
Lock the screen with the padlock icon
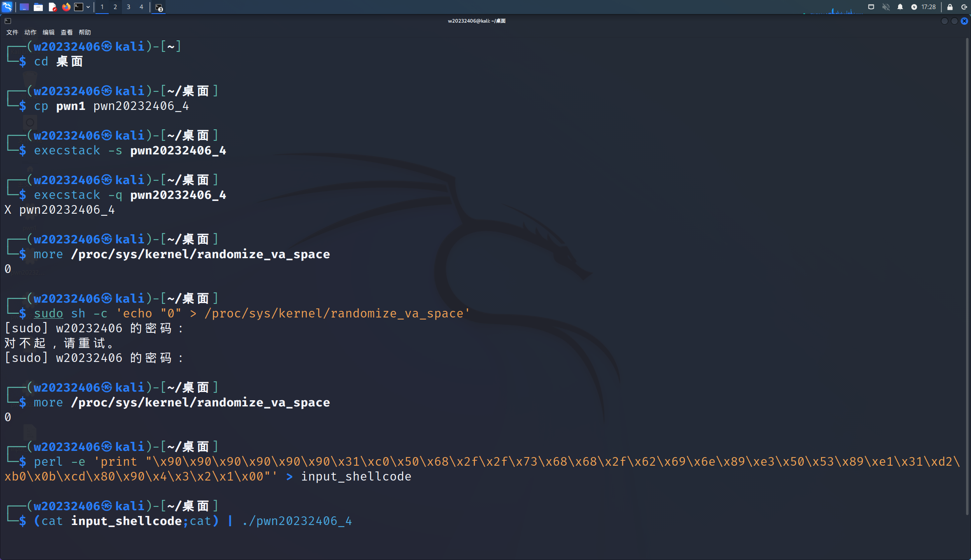pyautogui.click(x=950, y=7)
